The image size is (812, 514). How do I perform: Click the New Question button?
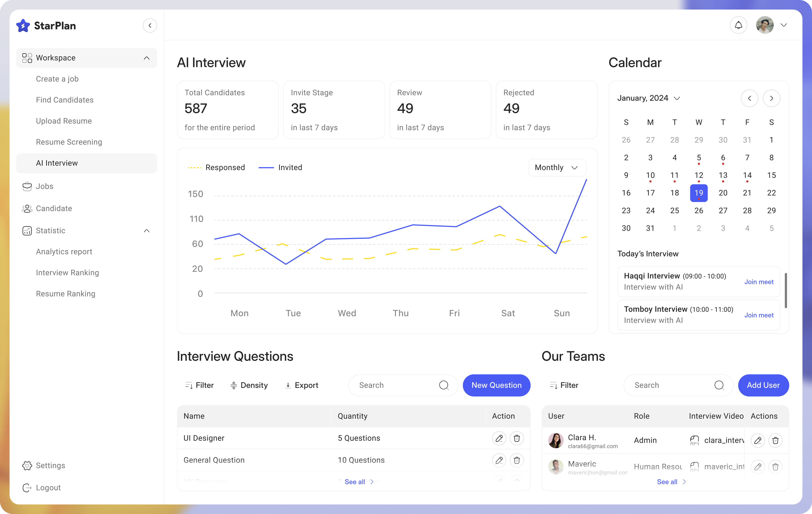(496, 385)
